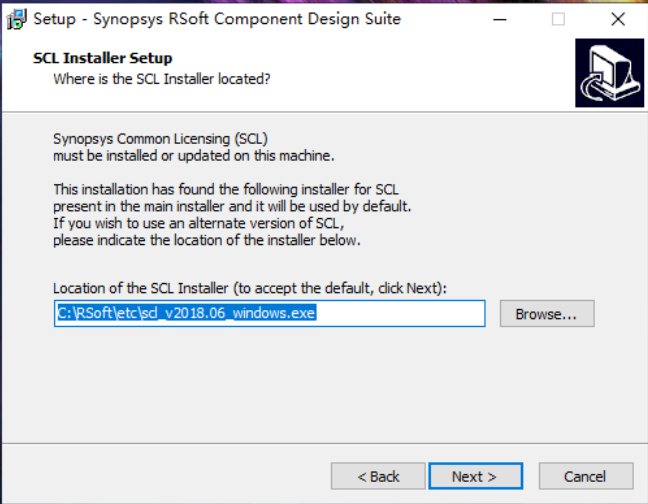Cancel the installation
This screenshot has width=648, height=504.
pos(585,476)
